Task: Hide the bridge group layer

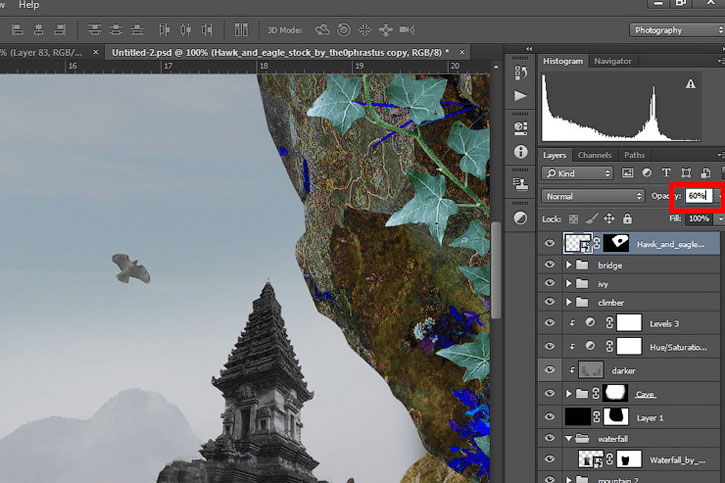Action: 549,265
